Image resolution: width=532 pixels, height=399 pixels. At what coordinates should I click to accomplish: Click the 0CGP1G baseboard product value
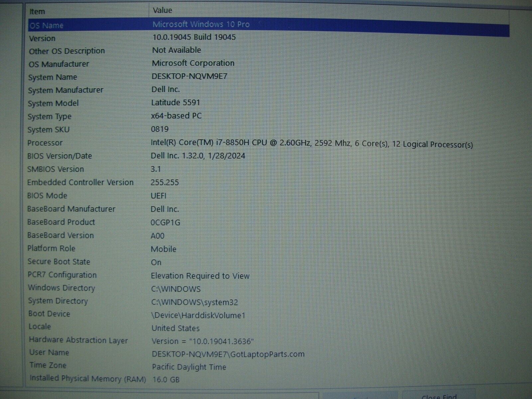165,222
